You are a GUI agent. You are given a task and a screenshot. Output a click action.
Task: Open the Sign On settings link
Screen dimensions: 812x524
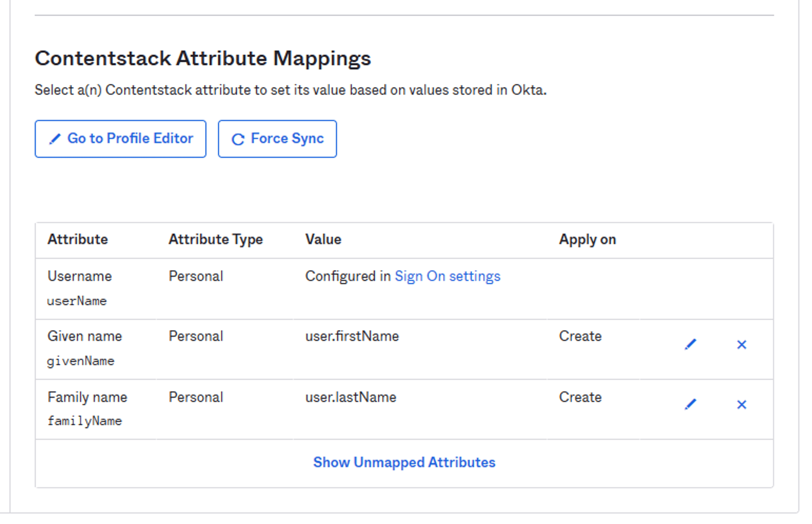pos(447,276)
